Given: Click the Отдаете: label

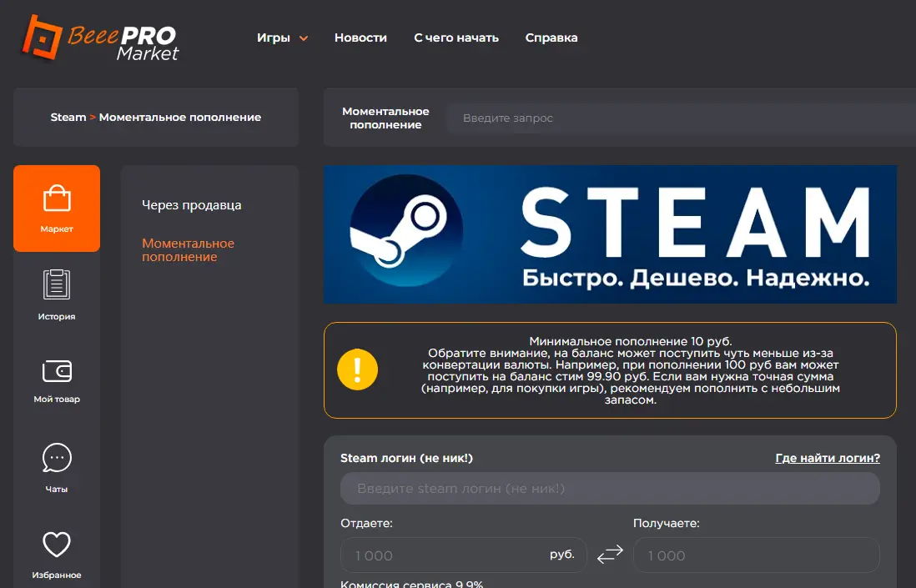Looking at the screenshot, I should coord(366,523).
